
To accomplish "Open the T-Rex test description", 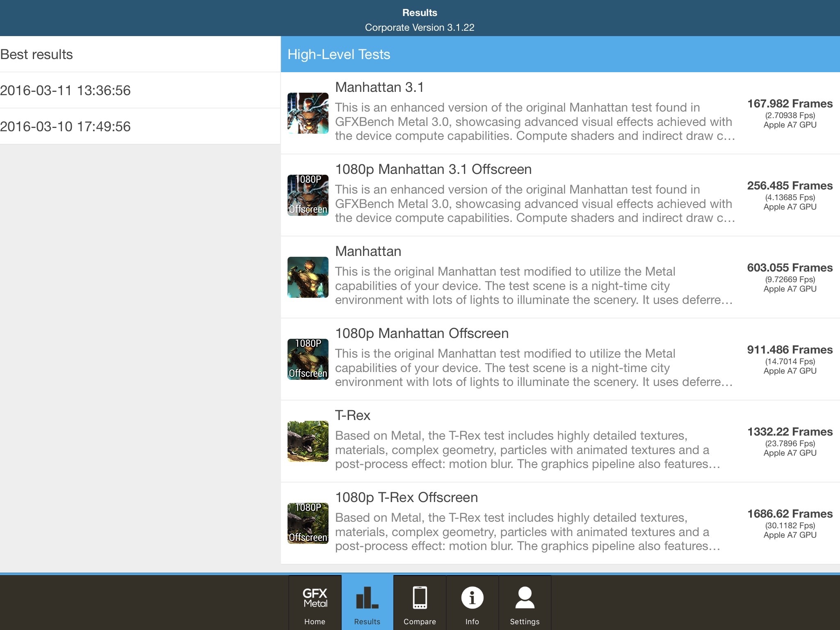I will point(527,450).
